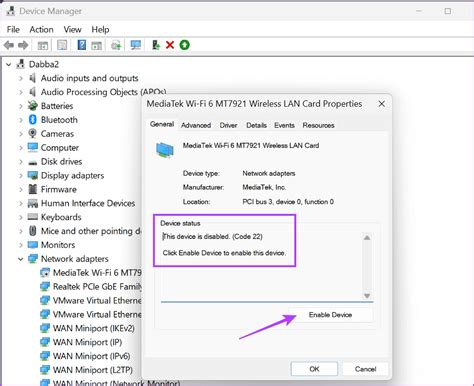Expand the Cameras category
Image resolution: width=474 pixels, height=386 pixels.
pos(21,134)
